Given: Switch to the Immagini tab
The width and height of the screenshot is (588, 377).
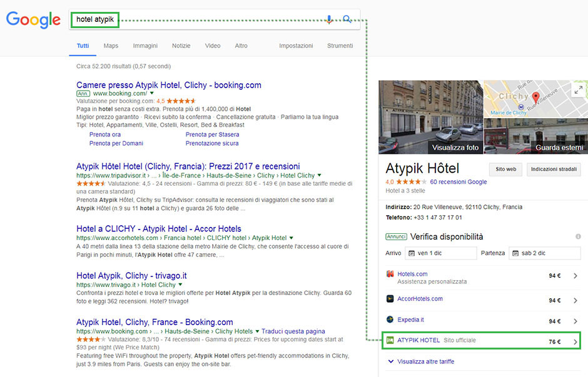Looking at the screenshot, I should click(x=145, y=46).
